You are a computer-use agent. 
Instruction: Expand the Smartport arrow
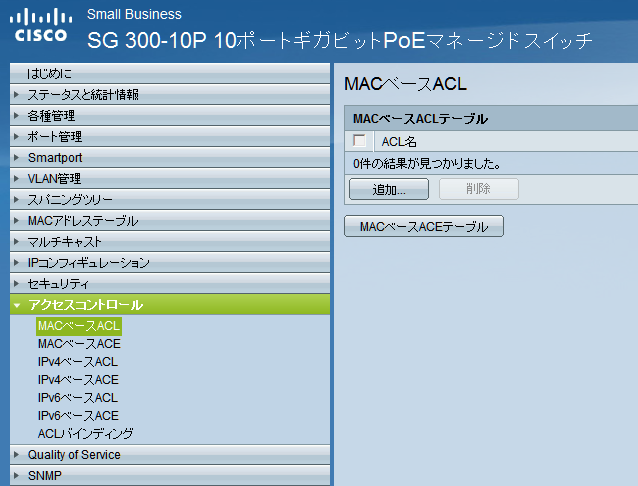pyautogui.click(x=16, y=158)
